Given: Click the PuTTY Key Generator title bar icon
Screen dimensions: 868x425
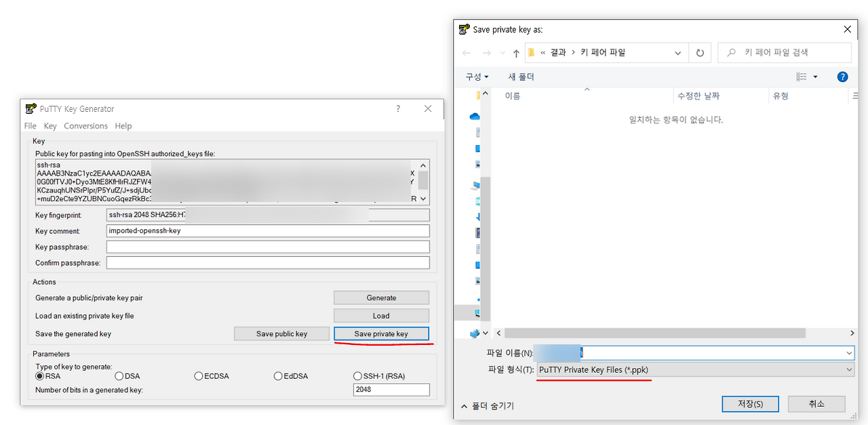Looking at the screenshot, I should click(31, 108).
